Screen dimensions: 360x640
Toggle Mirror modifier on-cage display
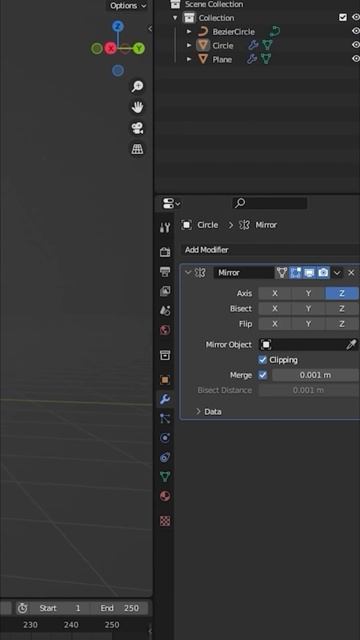click(x=282, y=273)
